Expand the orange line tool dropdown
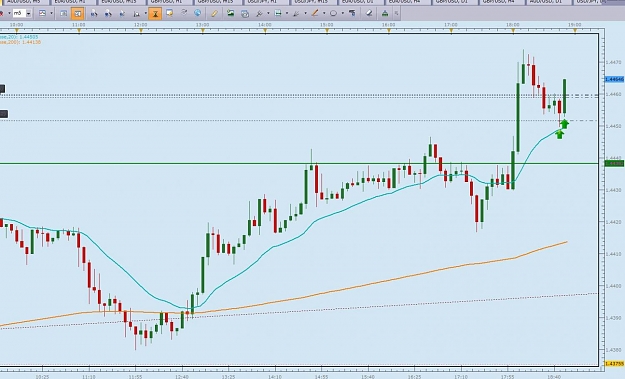Screen dimensions: 625x379 [x=324, y=14]
